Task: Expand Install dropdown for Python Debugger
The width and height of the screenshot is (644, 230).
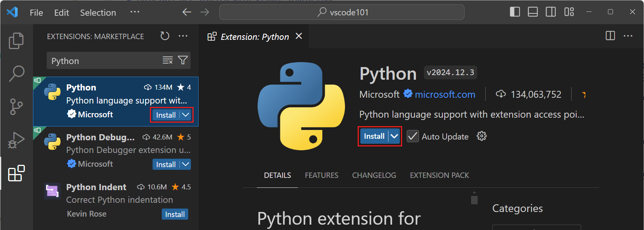Action: 186,164
